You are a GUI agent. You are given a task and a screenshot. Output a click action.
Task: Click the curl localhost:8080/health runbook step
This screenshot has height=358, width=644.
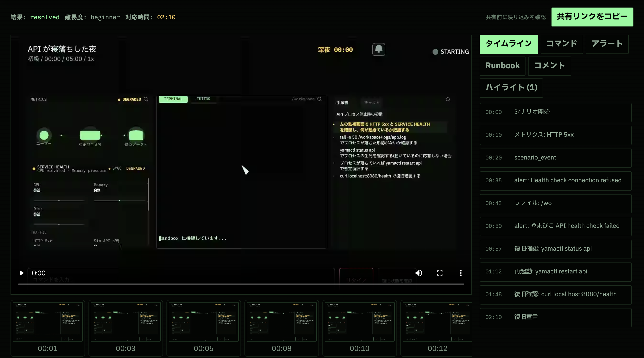pyautogui.click(x=380, y=176)
